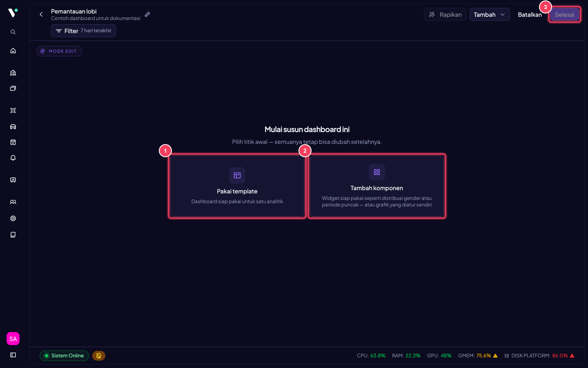The image size is (588, 368).
Task: Click the Contoh dashboard untuk dokumentasi subtitle
Action: point(96,18)
